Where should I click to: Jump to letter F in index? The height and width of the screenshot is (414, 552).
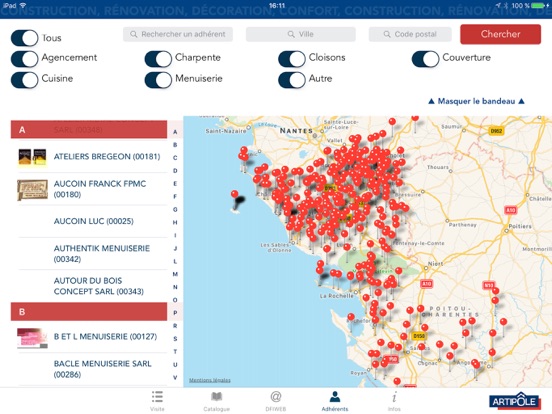pos(175,196)
